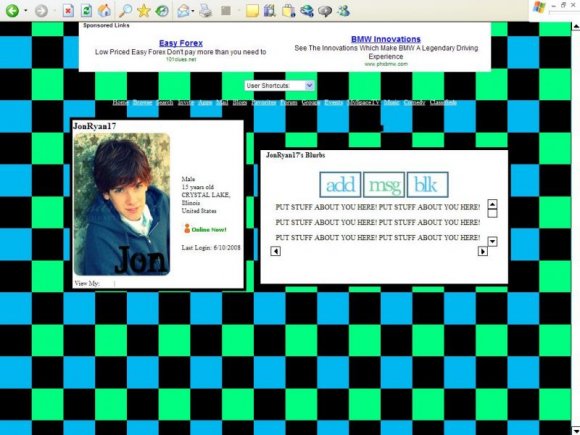Click the Mail navigation link
This screenshot has width=580, height=435.
(222, 102)
